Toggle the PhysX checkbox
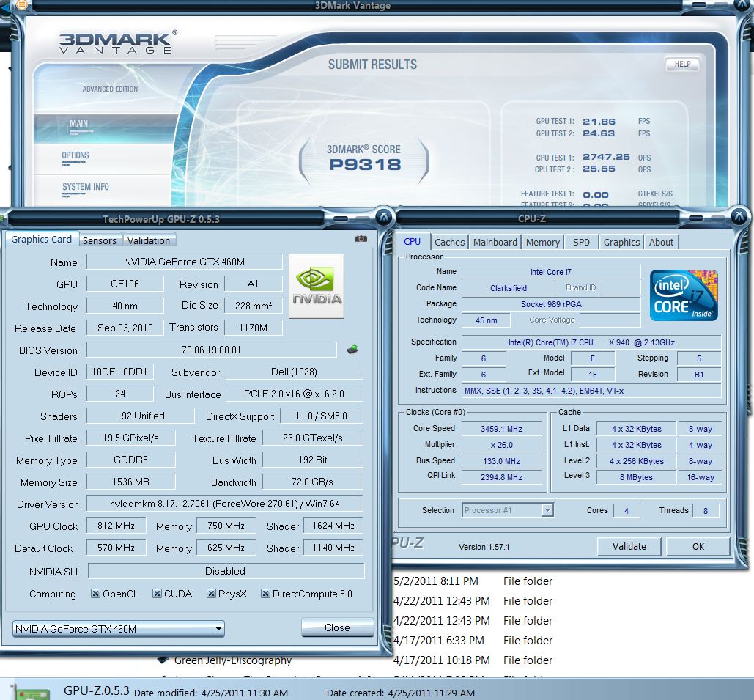754x700 pixels. (211, 594)
